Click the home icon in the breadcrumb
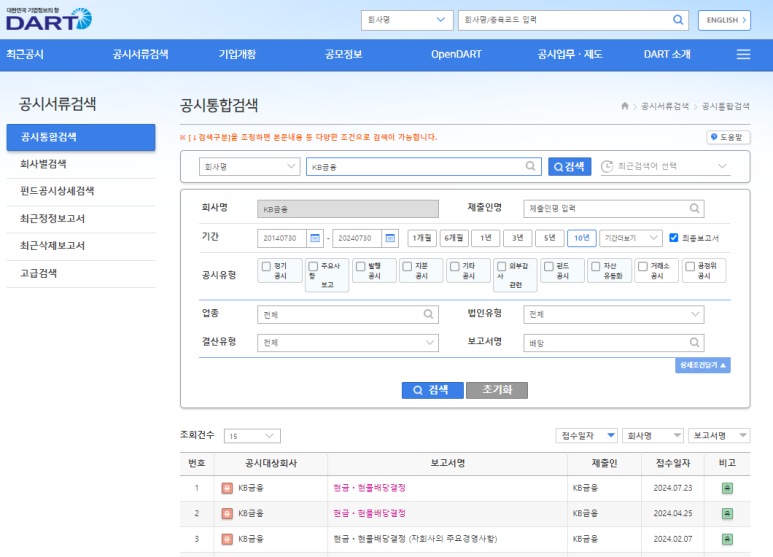 coord(625,106)
